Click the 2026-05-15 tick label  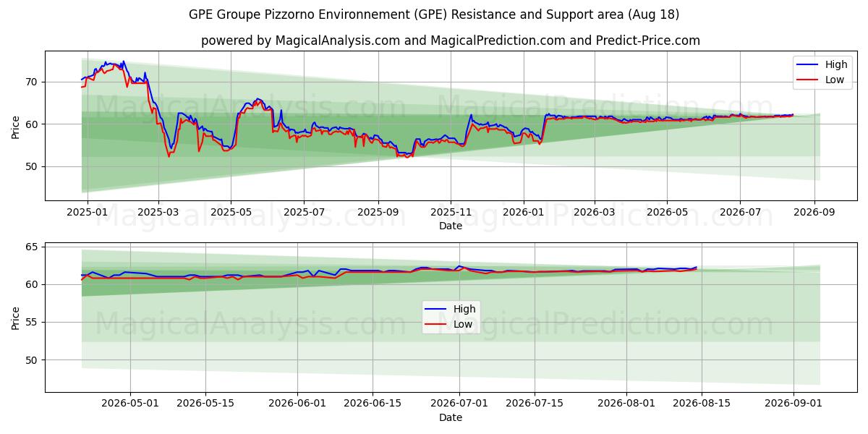pyautogui.click(x=205, y=404)
